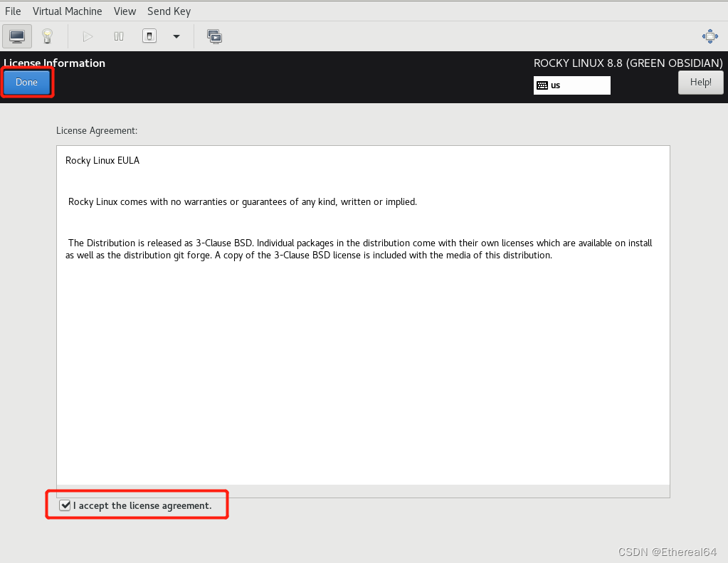728x563 pixels.
Task: Click the Rocky Linux EULA heading text
Action: 102,160
